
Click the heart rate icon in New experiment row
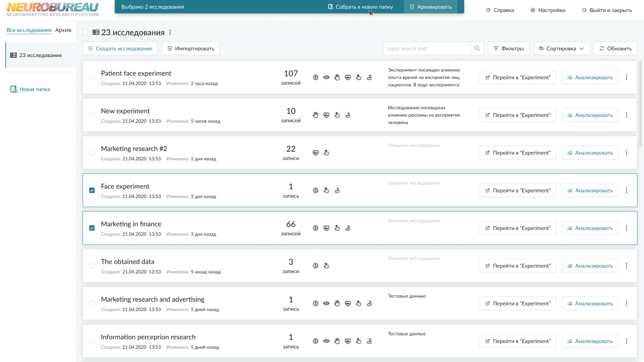326,115
